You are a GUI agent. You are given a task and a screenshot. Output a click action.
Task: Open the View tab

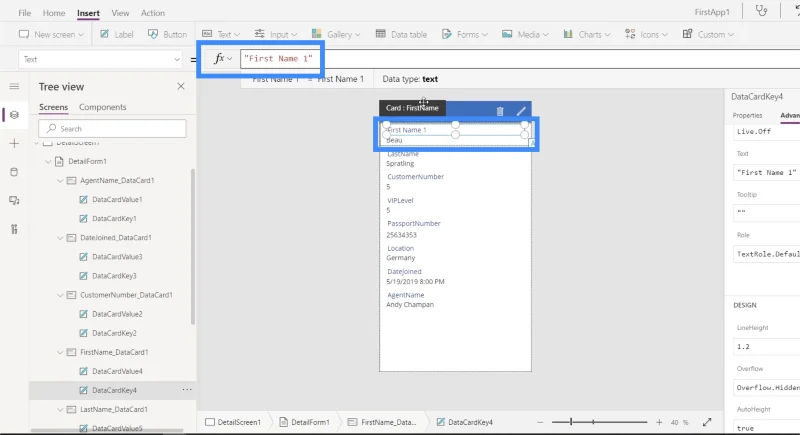120,13
